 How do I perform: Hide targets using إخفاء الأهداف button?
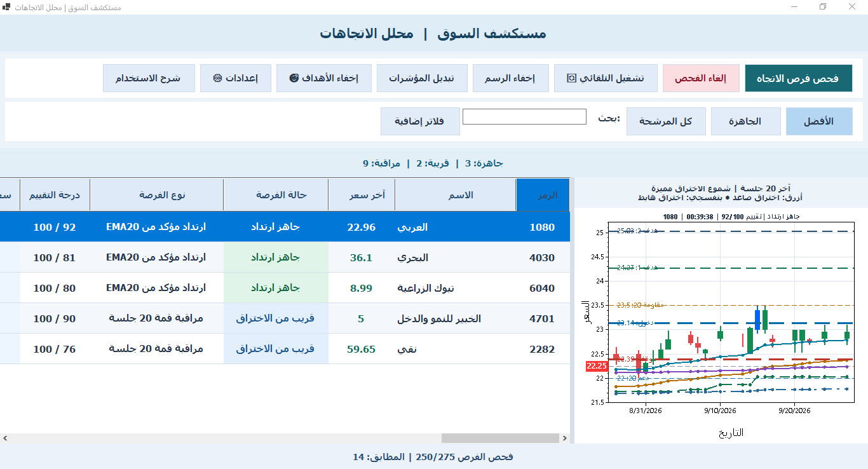[x=323, y=78]
